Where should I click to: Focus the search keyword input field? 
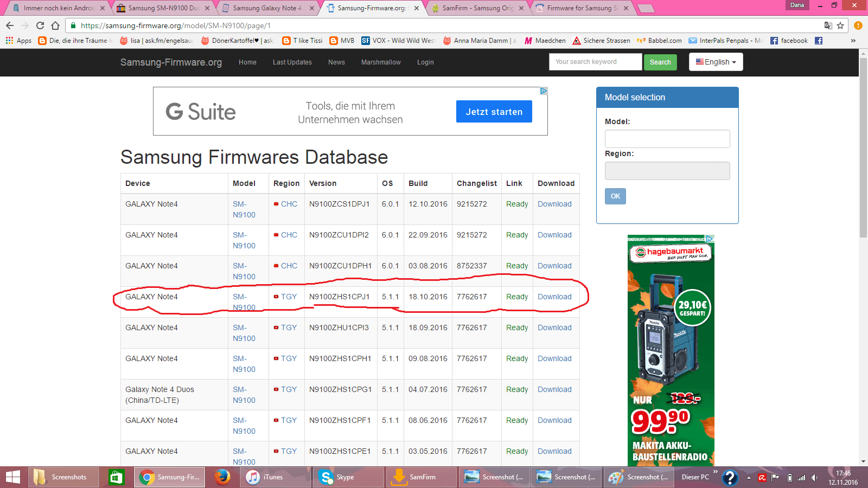click(x=596, y=62)
